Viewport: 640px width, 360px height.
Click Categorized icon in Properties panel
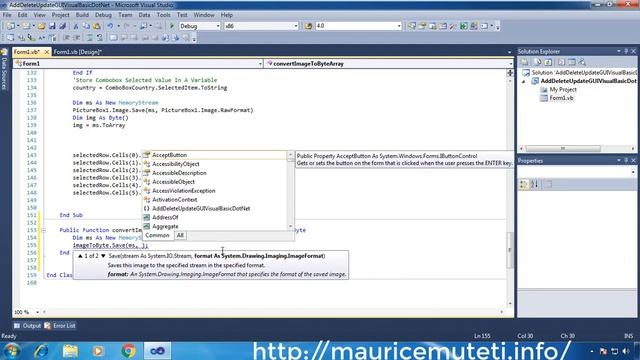coord(524,184)
